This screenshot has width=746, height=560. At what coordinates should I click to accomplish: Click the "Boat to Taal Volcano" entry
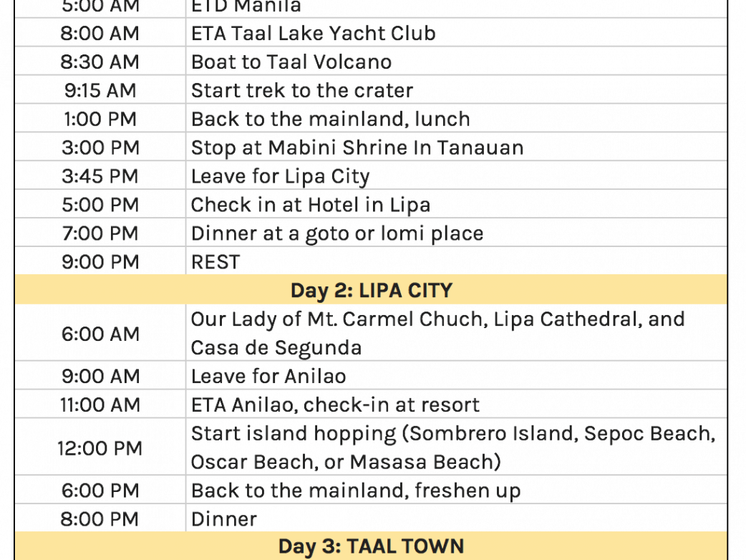pyautogui.click(x=291, y=62)
